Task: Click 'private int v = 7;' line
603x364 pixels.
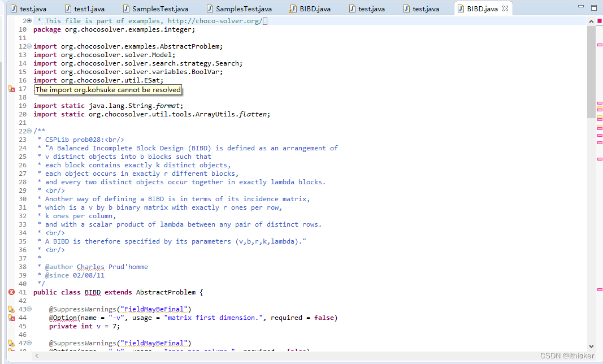Action: click(84, 326)
